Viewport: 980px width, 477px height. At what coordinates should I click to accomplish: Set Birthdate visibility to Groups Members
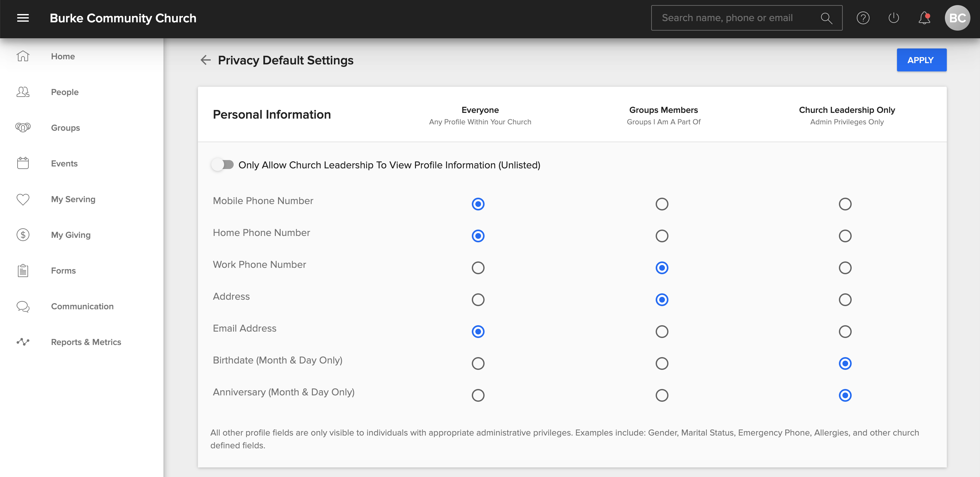(x=661, y=364)
